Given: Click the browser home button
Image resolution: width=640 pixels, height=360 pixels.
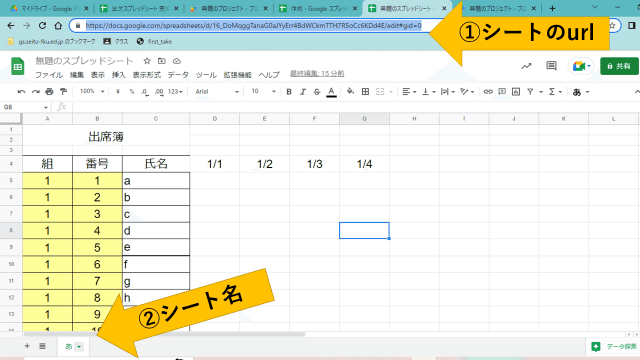Looking at the screenshot, I should click(x=58, y=25).
